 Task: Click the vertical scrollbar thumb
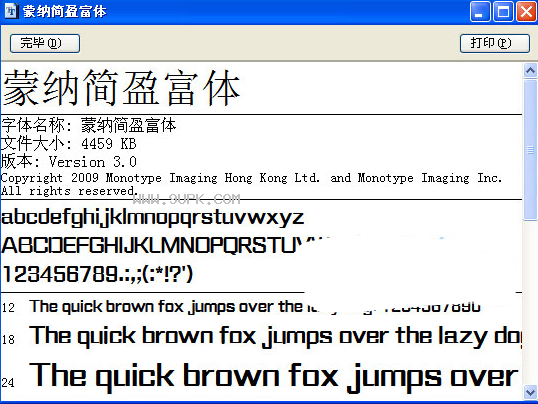click(530, 150)
